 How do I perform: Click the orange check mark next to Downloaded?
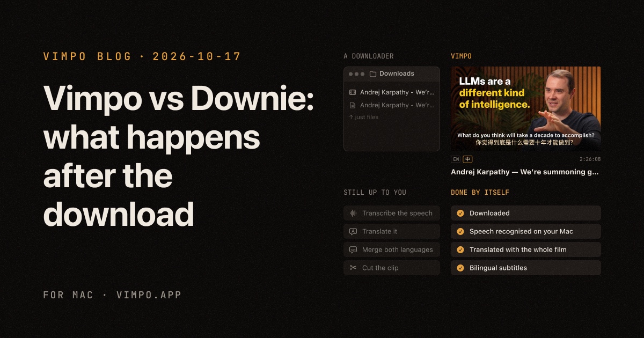460,213
